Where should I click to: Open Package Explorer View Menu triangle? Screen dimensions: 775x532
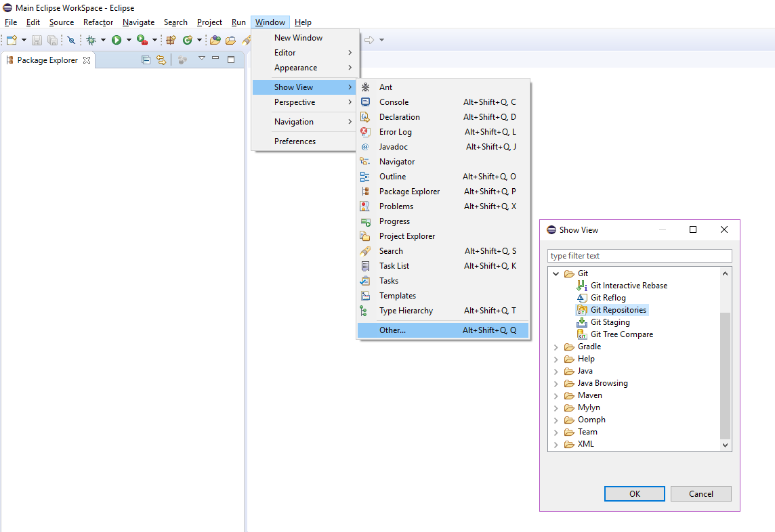(x=201, y=59)
